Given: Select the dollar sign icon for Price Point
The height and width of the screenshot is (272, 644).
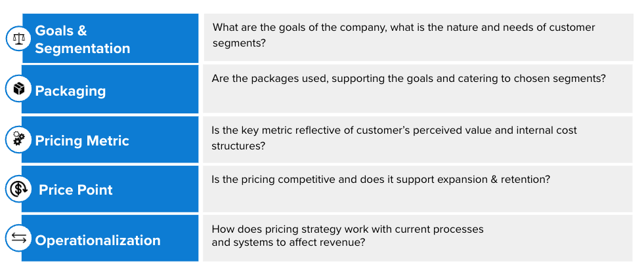Looking at the screenshot, I should pyautogui.click(x=18, y=189).
